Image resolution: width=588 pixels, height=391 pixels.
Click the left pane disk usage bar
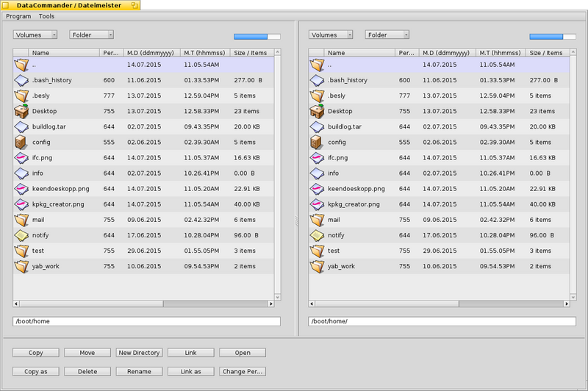tap(257, 36)
